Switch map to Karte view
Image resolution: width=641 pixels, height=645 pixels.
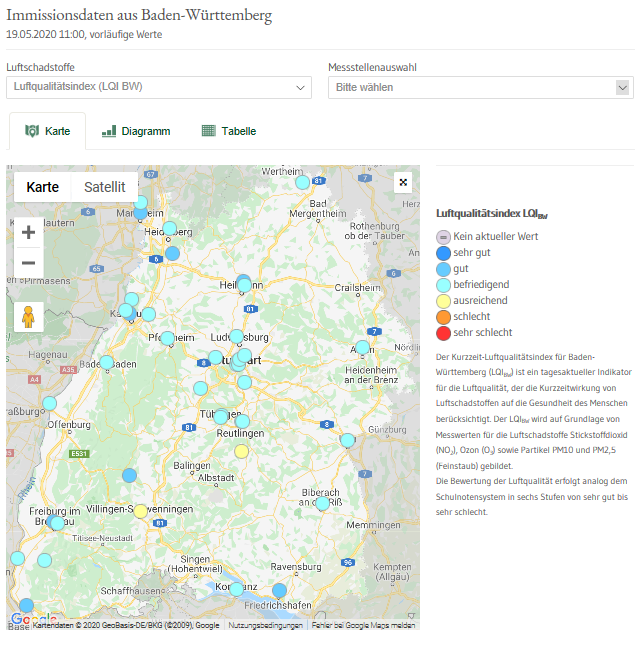pos(42,187)
